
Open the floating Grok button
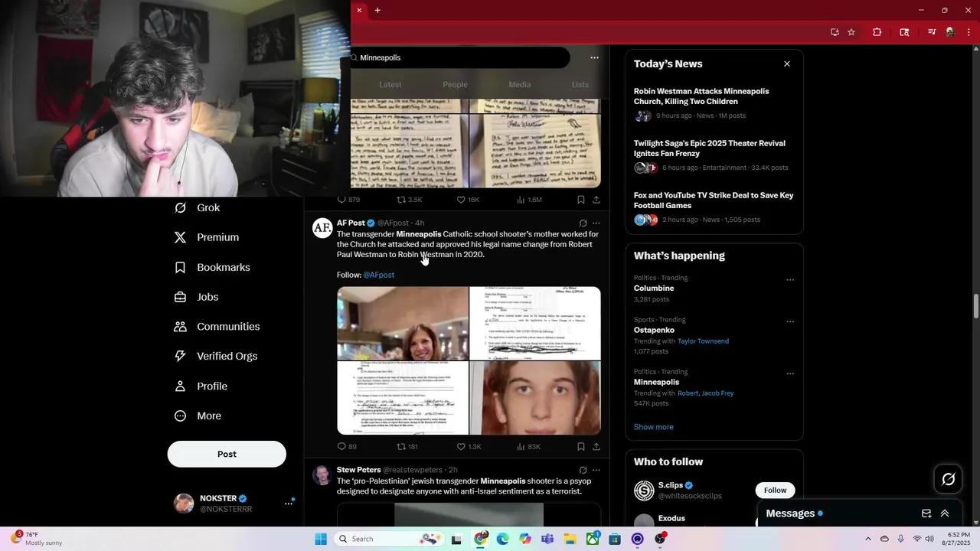pos(949,479)
